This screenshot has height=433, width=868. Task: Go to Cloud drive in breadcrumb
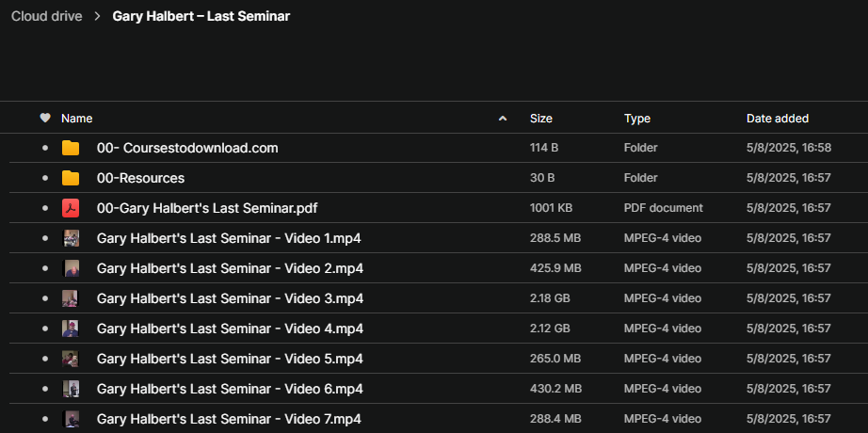pos(46,17)
